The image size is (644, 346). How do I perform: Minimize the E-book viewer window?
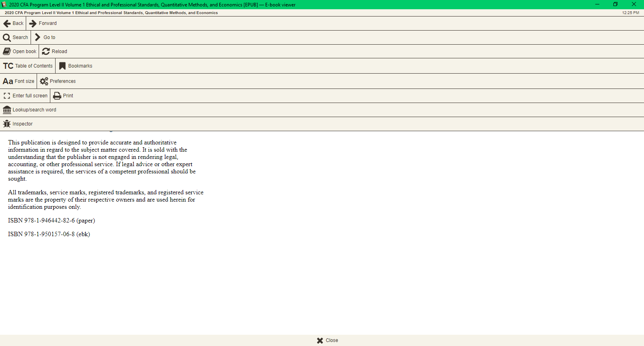tap(597, 4)
